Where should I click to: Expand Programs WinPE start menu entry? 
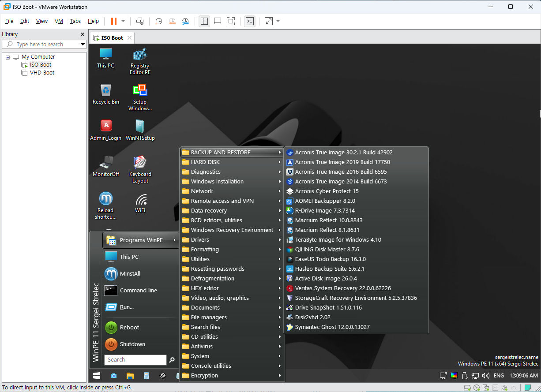click(141, 240)
